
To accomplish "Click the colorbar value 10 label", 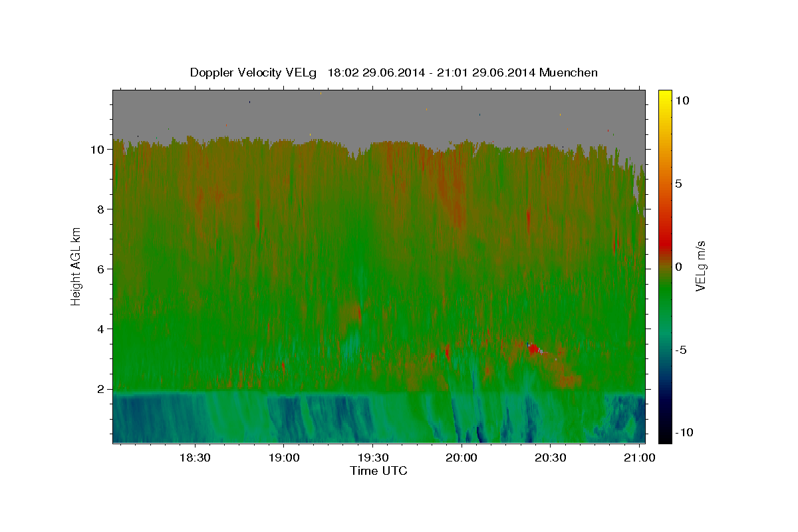I will click(682, 100).
